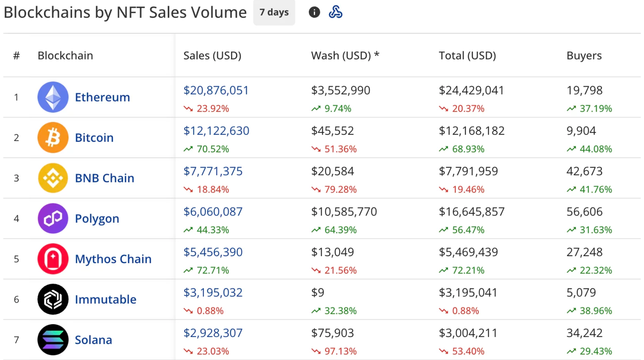Click BNB Chain total value $7,791,959

click(468, 171)
